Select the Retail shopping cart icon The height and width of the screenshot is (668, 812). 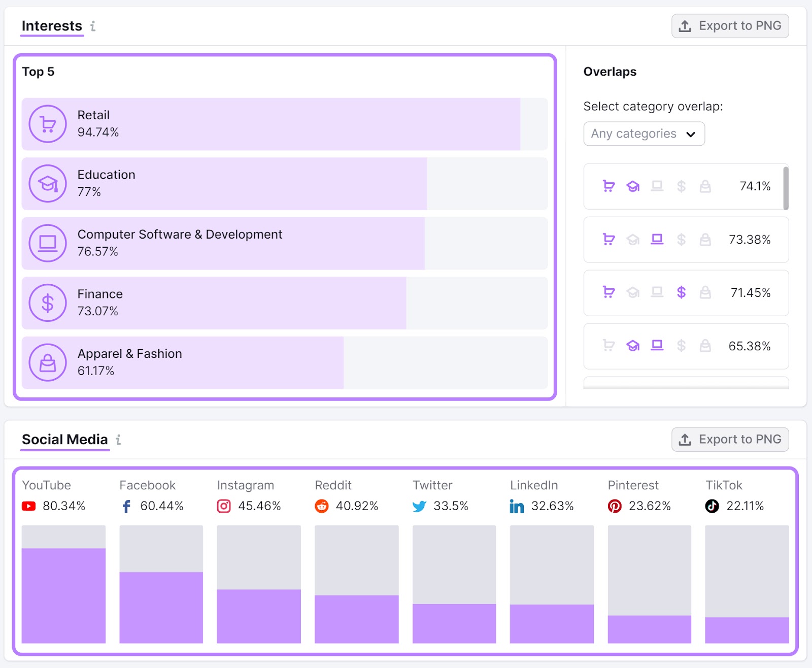coord(47,123)
